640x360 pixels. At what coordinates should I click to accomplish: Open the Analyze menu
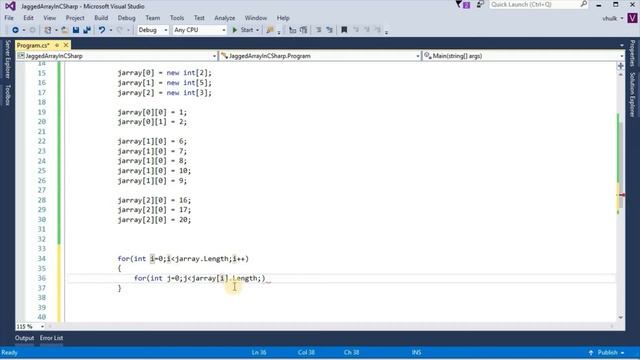click(225, 18)
